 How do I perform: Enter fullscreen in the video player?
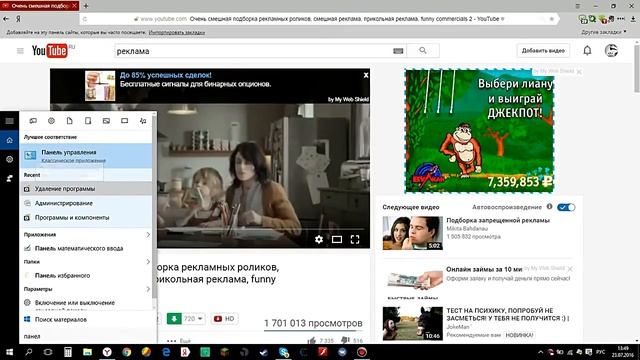pos(355,239)
